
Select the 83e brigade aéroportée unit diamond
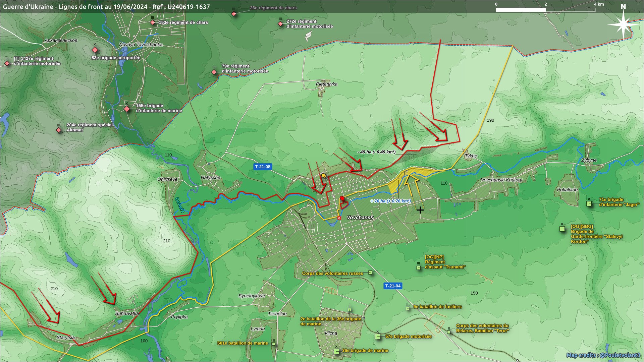95,50
